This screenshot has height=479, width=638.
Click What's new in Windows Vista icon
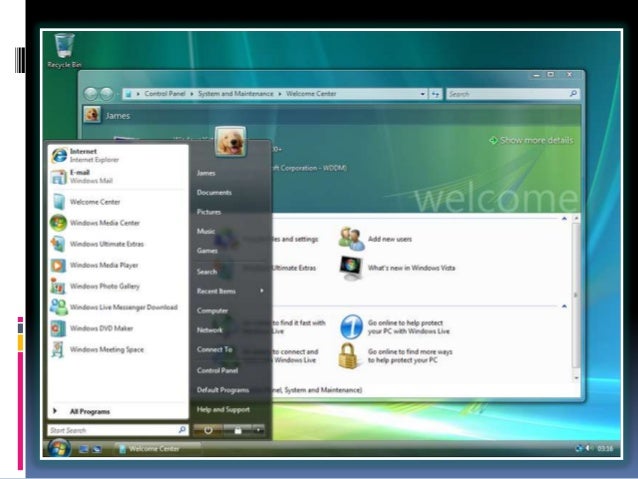tap(351, 268)
